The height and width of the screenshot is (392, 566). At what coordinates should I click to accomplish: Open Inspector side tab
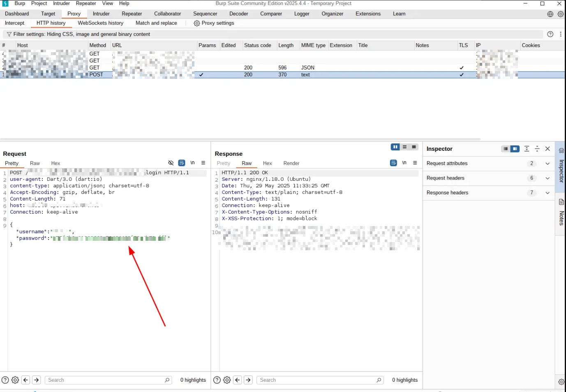(561, 166)
